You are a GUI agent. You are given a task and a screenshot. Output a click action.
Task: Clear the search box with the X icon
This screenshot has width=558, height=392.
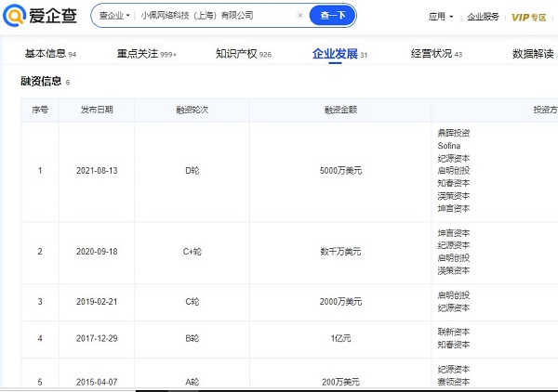coord(300,15)
